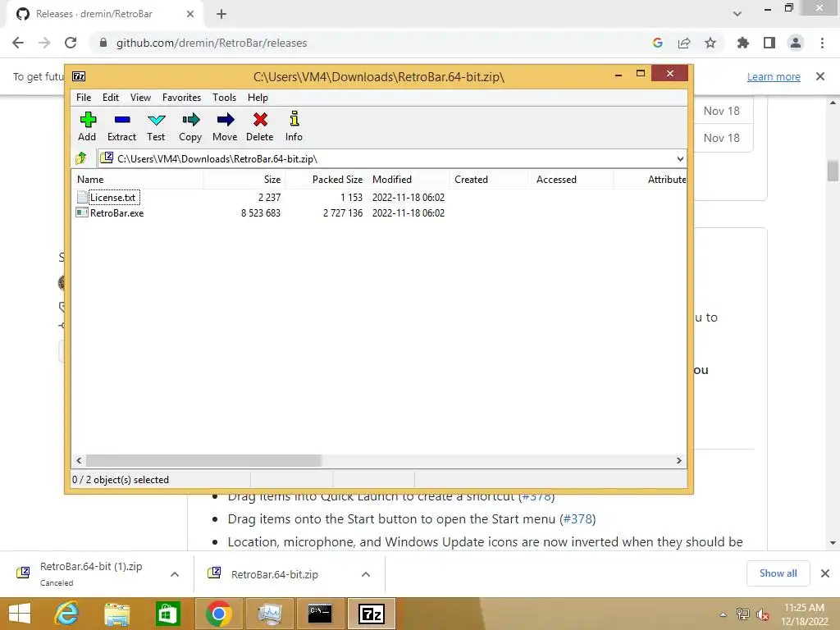840x630 pixels.
Task: Dismiss the Chrome notification bar
Action: pyautogui.click(x=820, y=76)
